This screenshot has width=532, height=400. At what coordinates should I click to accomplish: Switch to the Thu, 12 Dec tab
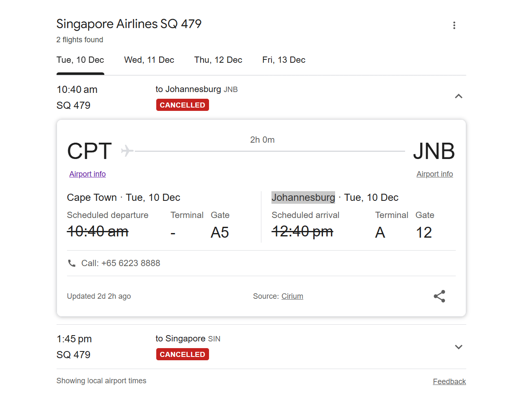pos(218,60)
